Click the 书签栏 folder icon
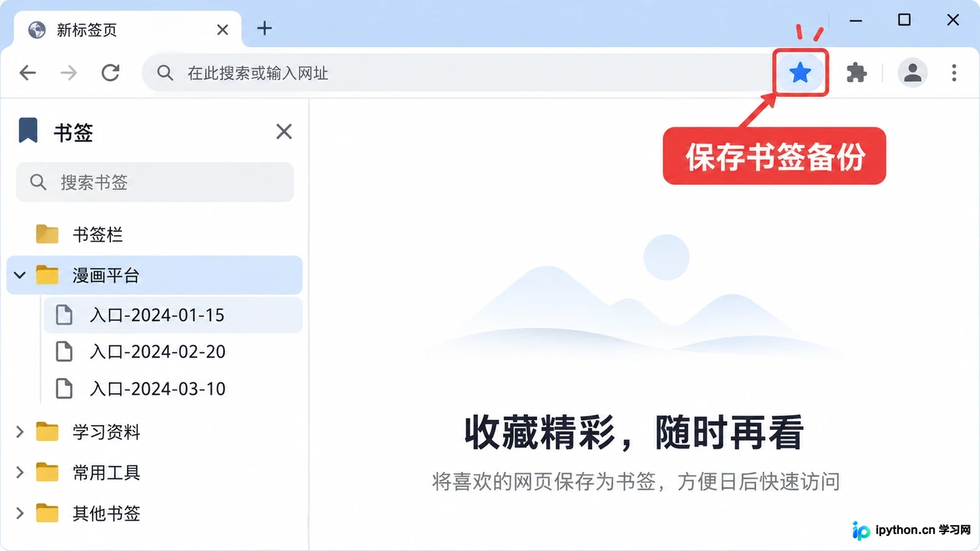The image size is (980, 551). click(x=47, y=234)
